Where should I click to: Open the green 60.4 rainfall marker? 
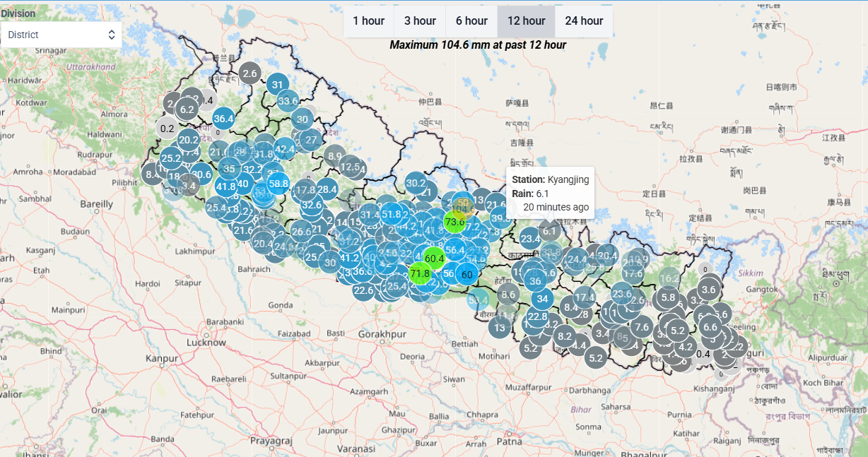click(434, 259)
